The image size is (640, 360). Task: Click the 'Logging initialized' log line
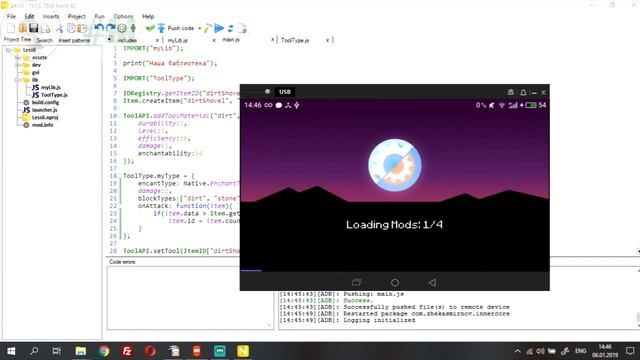pyautogui.click(x=379, y=320)
